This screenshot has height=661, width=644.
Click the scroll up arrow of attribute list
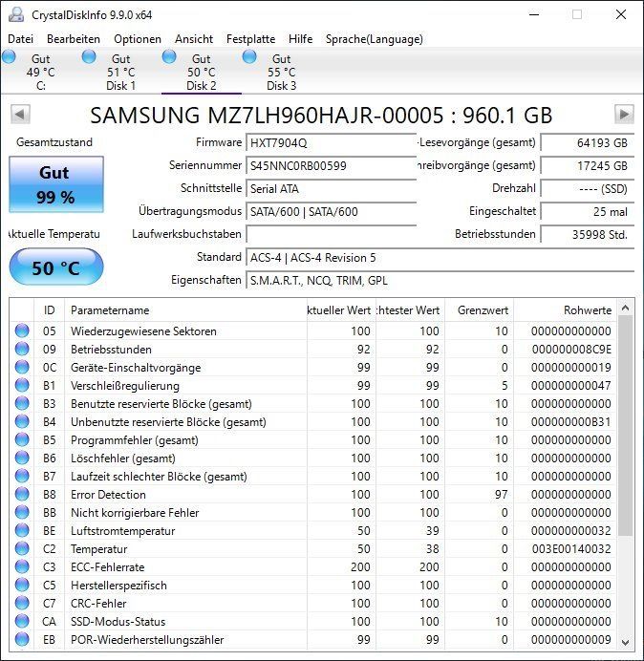(x=626, y=309)
